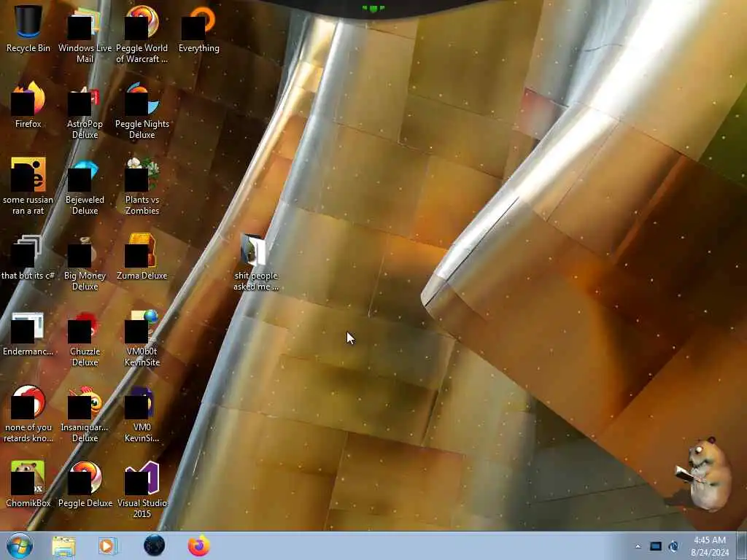
Task: Select the ChomikBox desktop icon
Action: pos(28,484)
